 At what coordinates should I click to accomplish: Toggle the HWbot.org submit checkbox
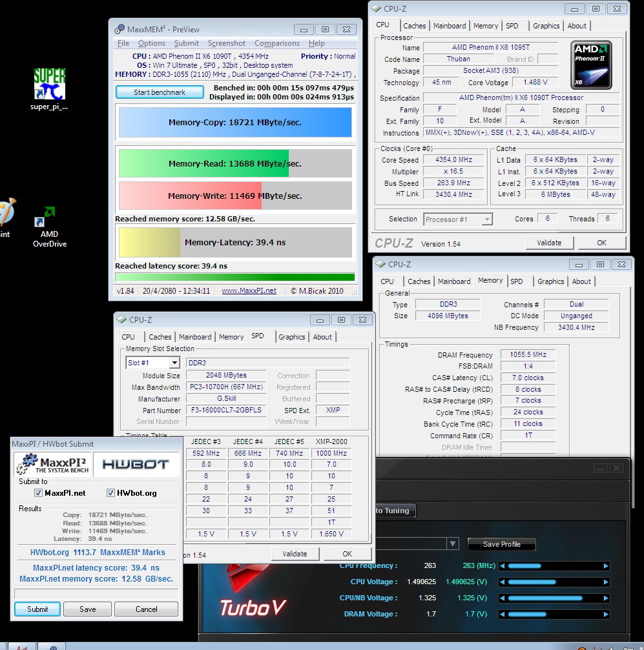pyautogui.click(x=110, y=493)
